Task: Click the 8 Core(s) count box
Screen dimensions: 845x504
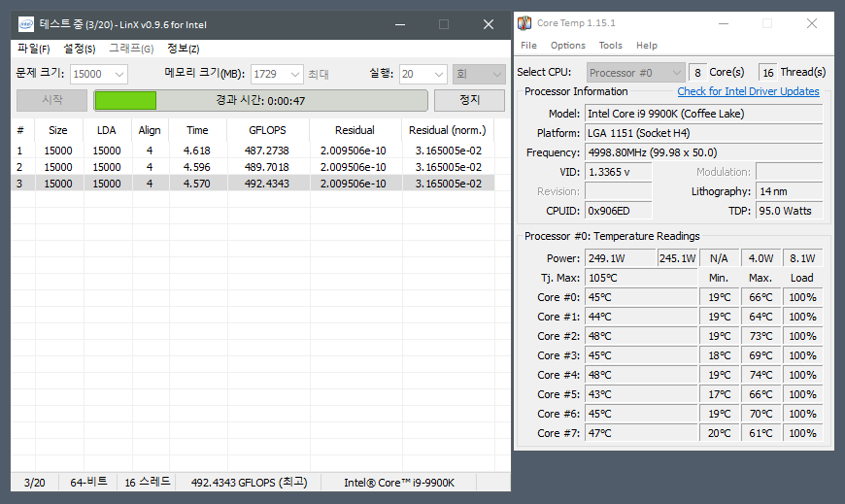Action: tap(697, 72)
